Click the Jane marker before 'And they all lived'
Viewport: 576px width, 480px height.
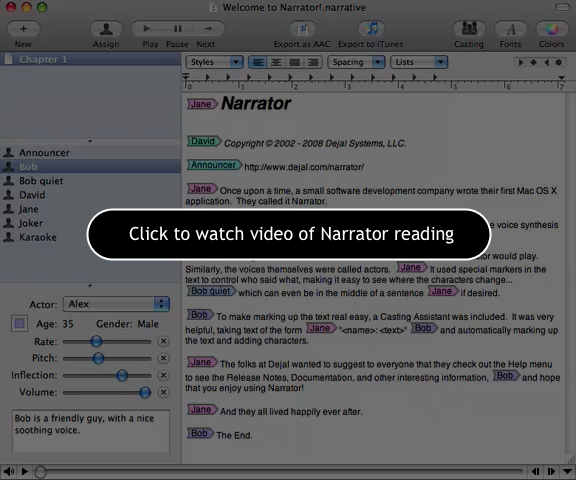click(202, 409)
